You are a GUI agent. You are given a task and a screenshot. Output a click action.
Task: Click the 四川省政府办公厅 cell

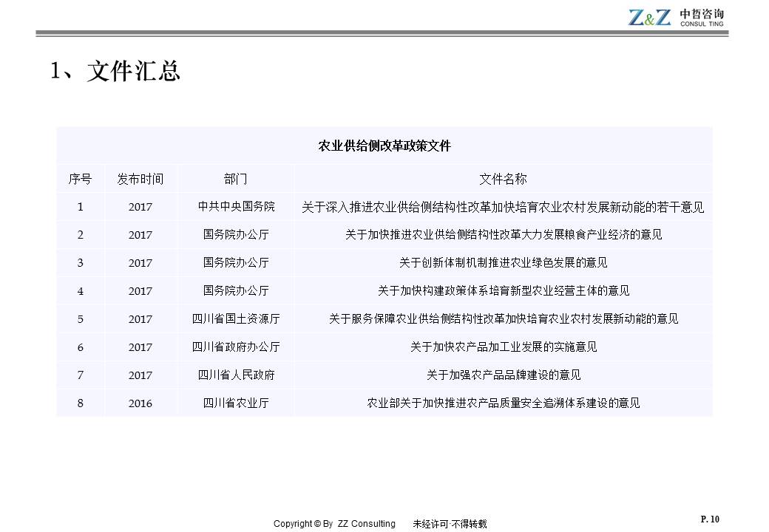236,347
